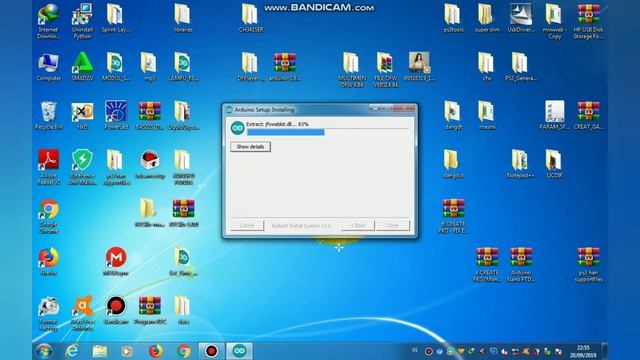640x360 pixels.
Task: Open the super slim folder
Action: pos(487,18)
